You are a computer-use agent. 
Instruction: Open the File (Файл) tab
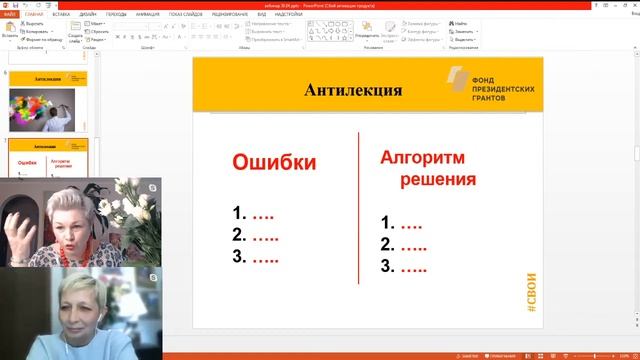(x=9, y=14)
